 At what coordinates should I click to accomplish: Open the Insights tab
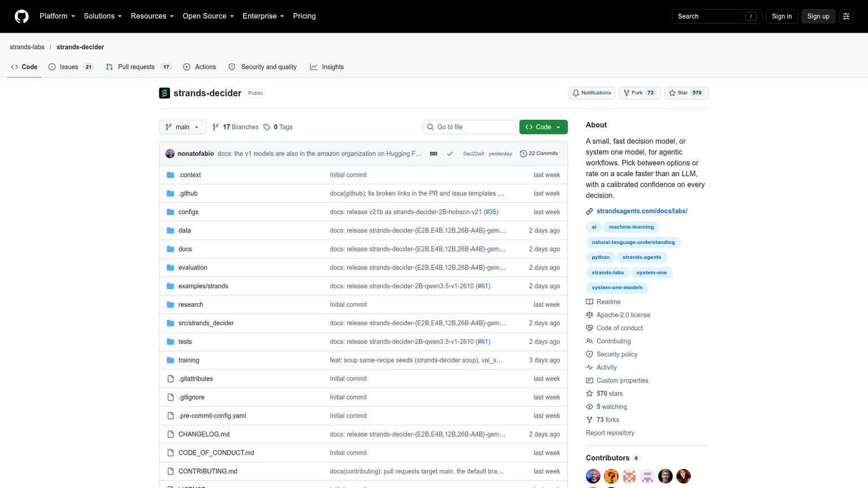pyautogui.click(x=327, y=67)
